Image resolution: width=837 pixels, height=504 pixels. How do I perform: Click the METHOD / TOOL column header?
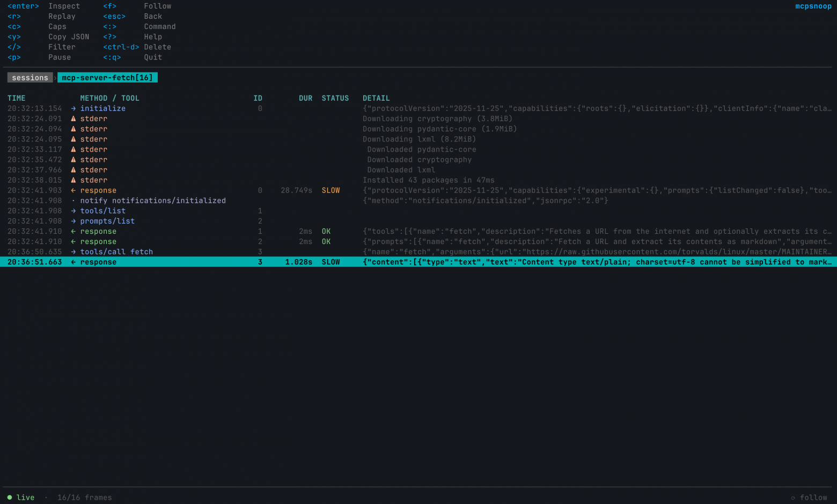(109, 98)
